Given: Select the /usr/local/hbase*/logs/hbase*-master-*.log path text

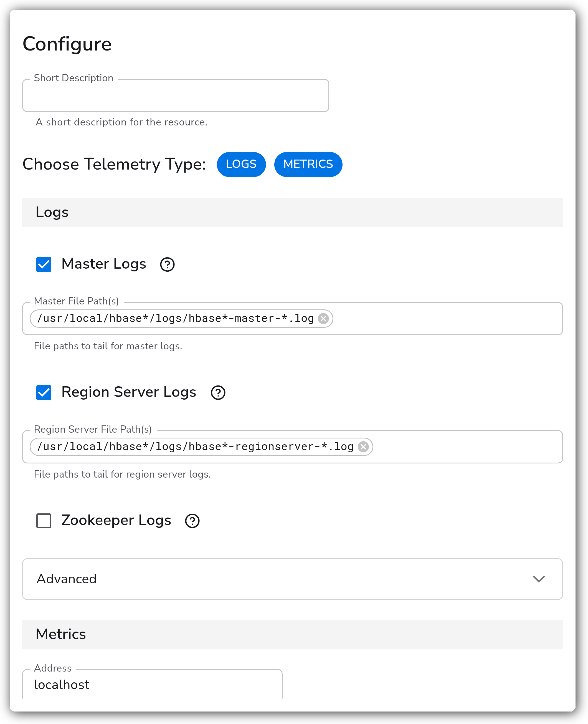Looking at the screenshot, I should coord(176,319).
